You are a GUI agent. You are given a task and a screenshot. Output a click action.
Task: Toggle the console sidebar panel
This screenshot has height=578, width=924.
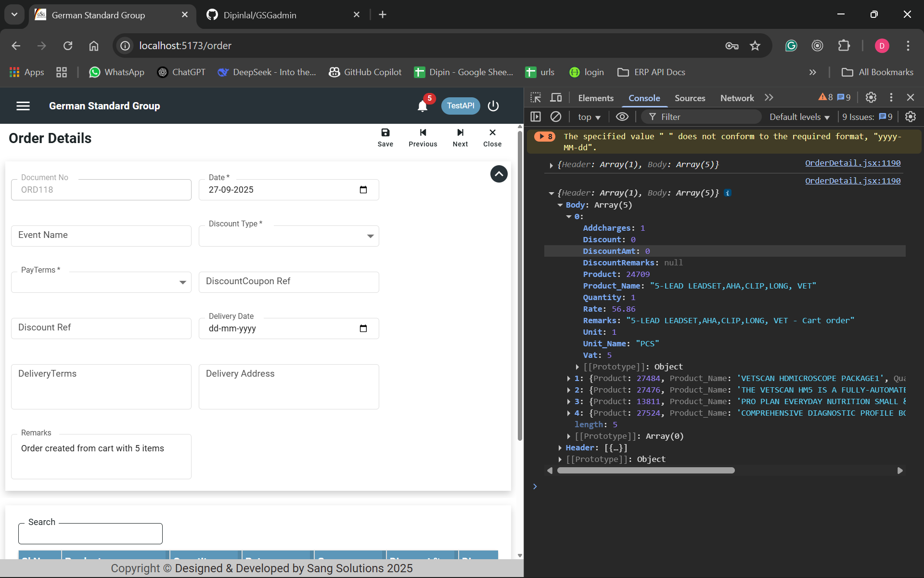coord(536,117)
